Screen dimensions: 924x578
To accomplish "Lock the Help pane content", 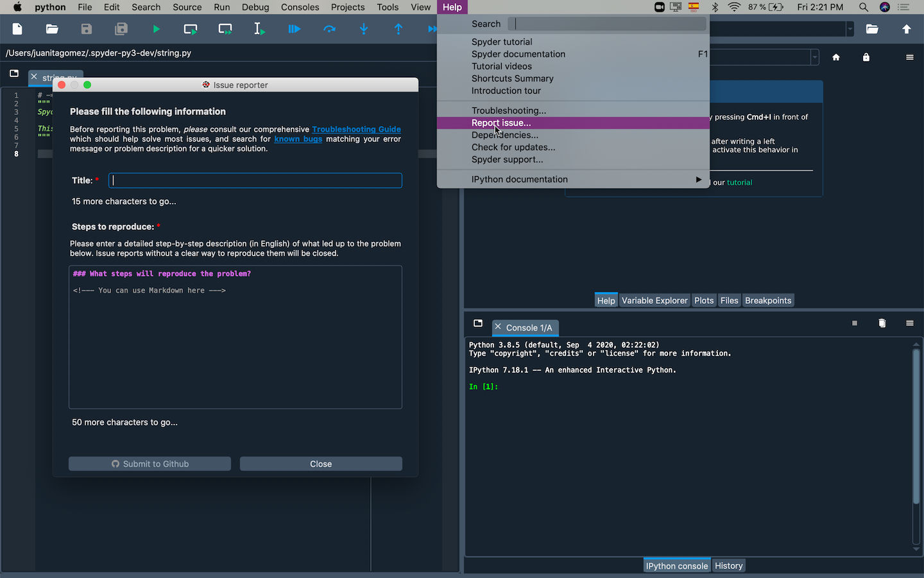I will [866, 57].
